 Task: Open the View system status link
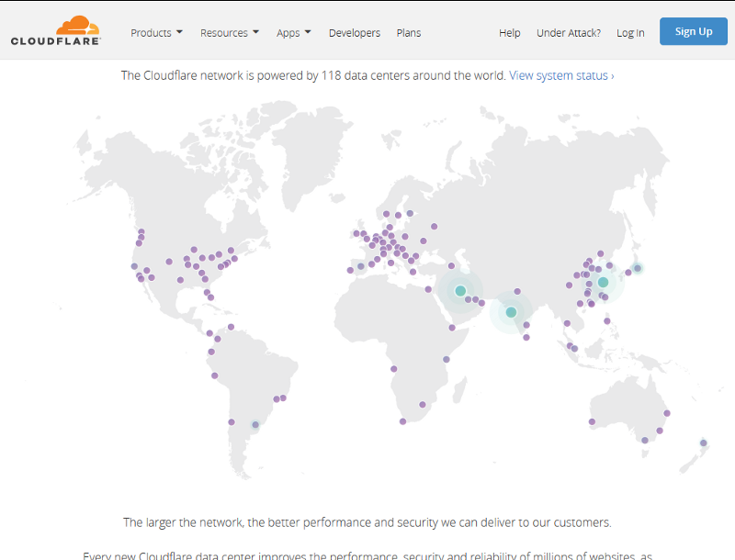point(561,75)
